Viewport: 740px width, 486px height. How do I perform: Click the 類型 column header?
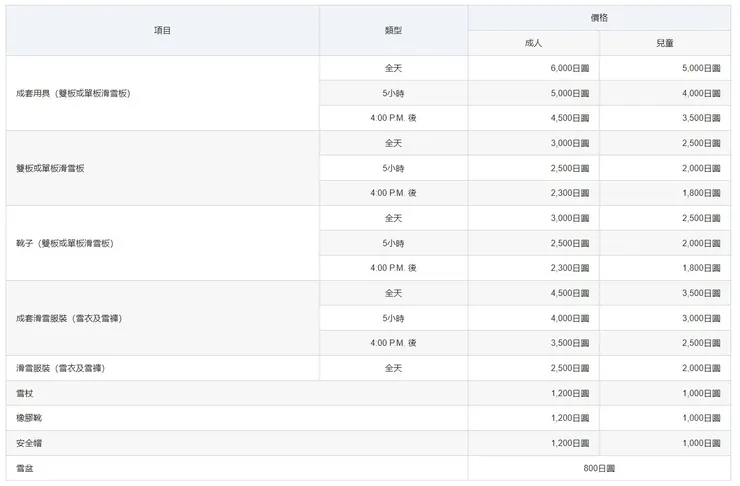pyautogui.click(x=393, y=30)
